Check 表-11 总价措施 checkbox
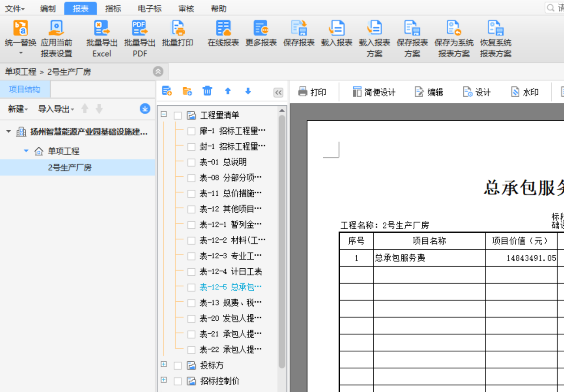Image resolution: width=564 pixels, height=392 pixels. coord(191,194)
